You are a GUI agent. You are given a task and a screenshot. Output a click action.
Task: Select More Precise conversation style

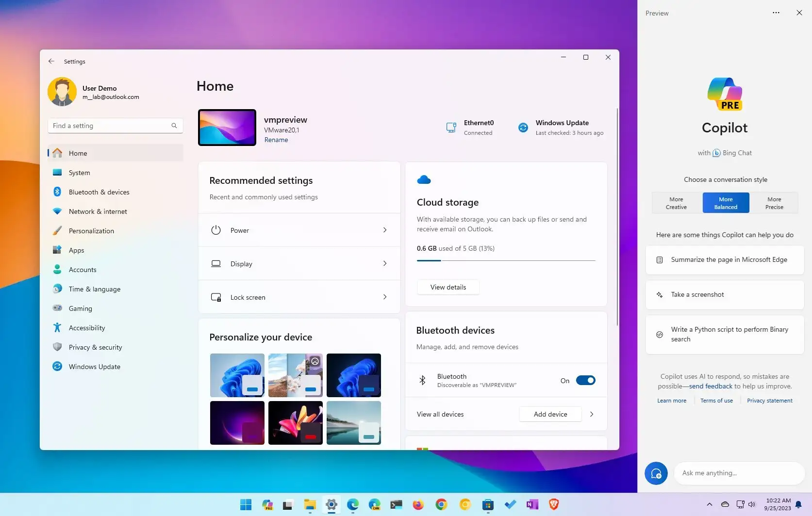tap(774, 203)
